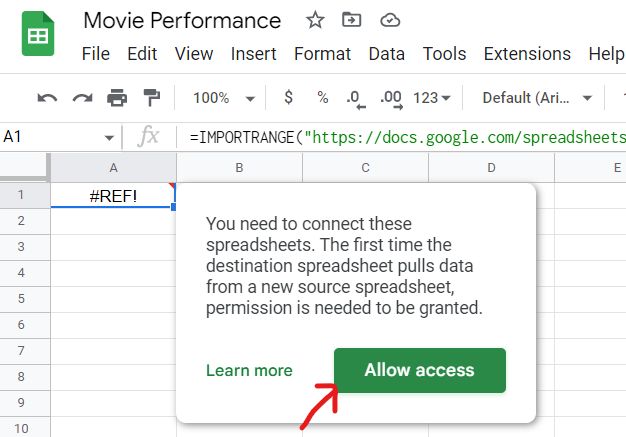Increase decimal places button
Viewport: 626px width, 437px height.
tap(391, 99)
